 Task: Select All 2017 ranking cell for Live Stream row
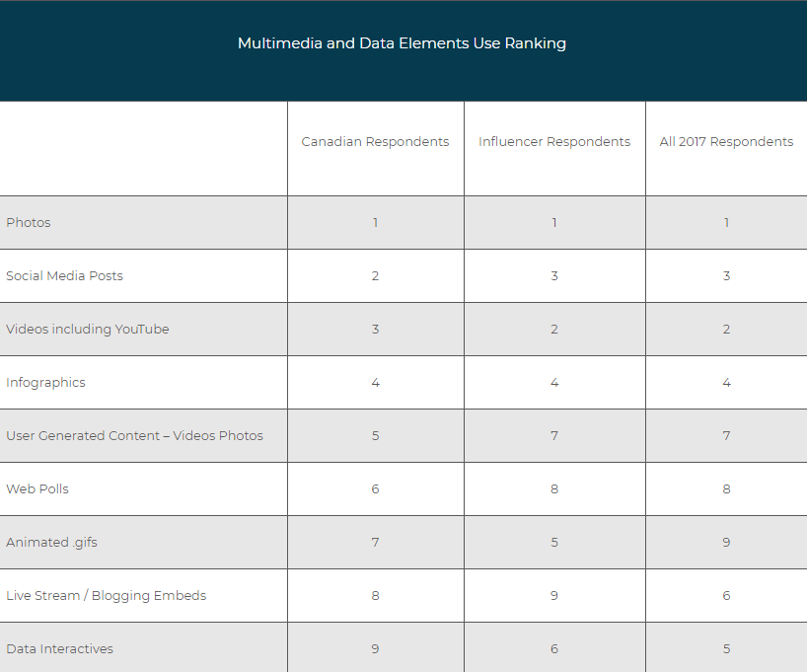[x=726, y=596]
